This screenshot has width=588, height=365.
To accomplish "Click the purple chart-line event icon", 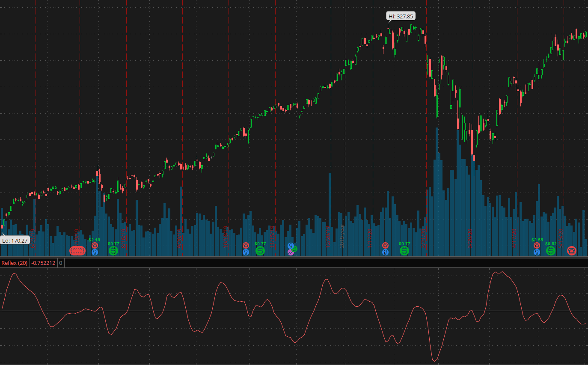I will (x=291, y=252).
